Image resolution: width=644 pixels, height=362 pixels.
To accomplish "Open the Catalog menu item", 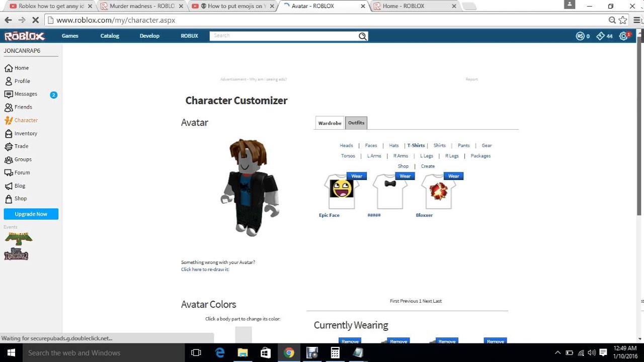I will [x=110, y=36].
